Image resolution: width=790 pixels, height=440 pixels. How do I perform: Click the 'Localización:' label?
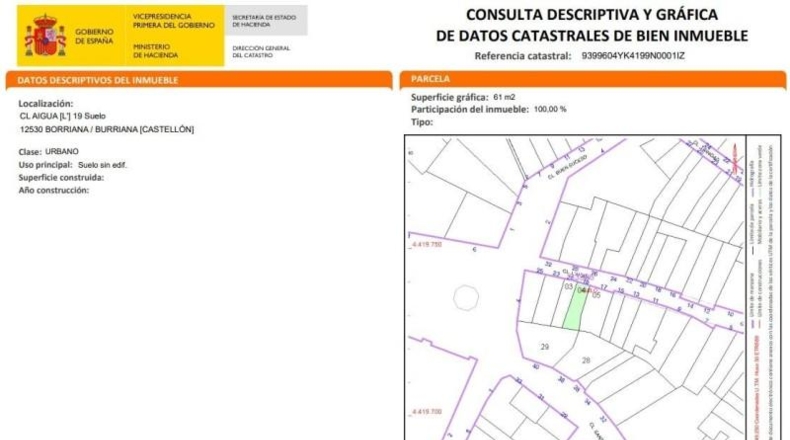[45, 103]
